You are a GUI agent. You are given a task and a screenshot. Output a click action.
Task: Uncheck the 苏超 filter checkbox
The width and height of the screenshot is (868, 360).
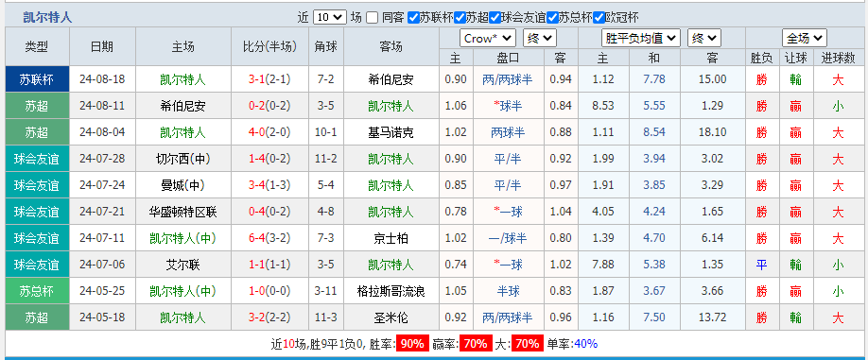coord(460,18)
